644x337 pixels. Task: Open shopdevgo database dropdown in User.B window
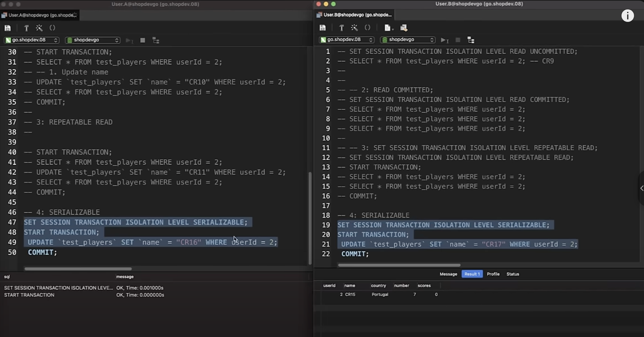[407, 40]
